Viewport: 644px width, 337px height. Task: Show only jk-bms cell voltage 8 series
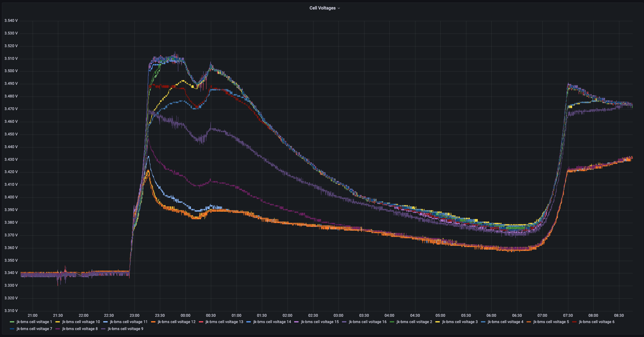pos(80,329)
